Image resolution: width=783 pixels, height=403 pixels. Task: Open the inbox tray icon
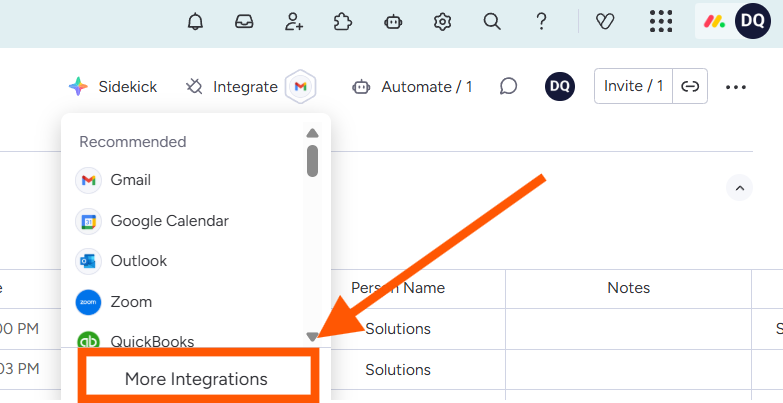point(244,21)
